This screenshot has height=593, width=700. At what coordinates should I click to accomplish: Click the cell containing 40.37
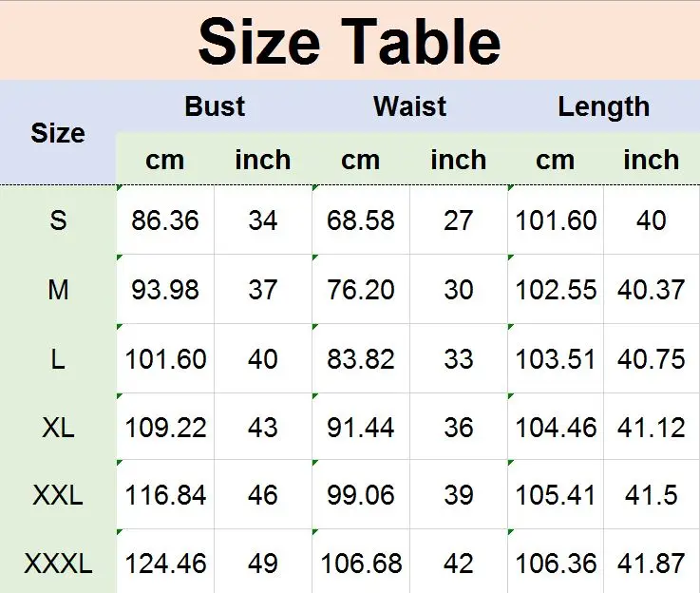[x=652, y=290]
